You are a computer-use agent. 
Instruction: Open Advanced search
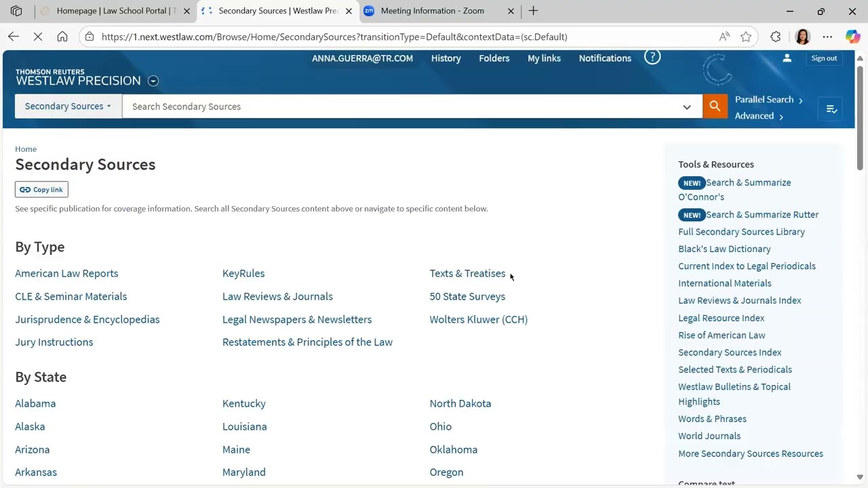pos(759,116)
